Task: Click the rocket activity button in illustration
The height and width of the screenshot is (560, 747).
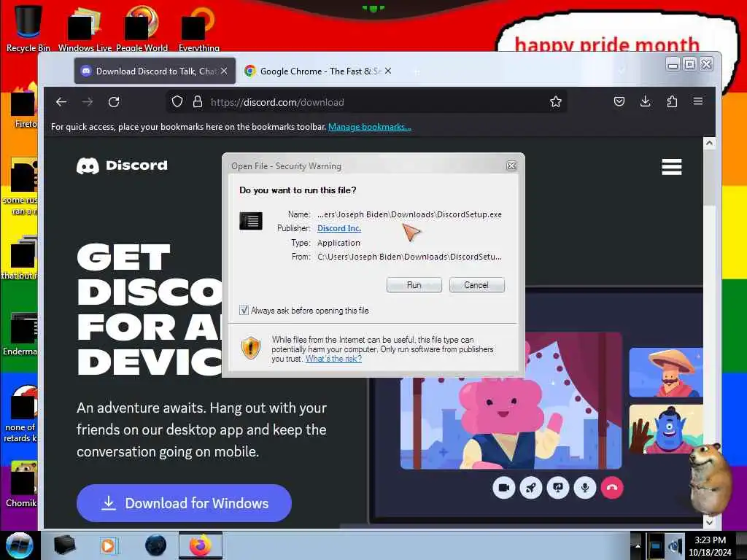Action: [531, 488]
